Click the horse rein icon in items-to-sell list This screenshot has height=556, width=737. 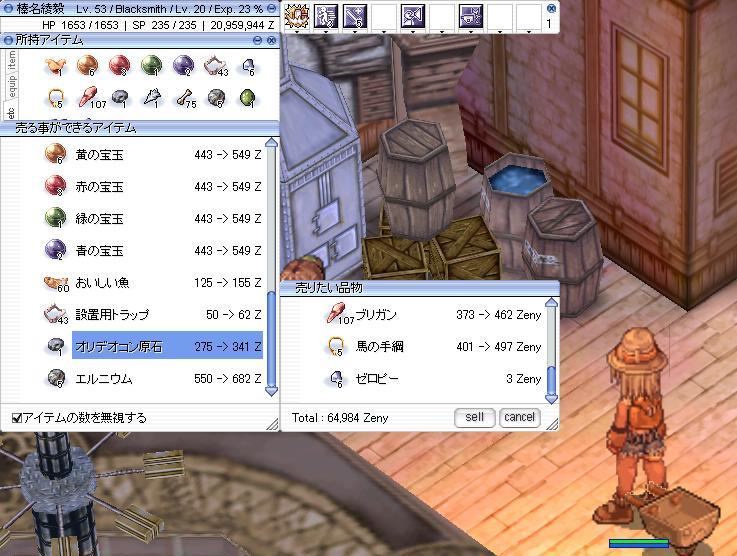click(x=335, y=347)
